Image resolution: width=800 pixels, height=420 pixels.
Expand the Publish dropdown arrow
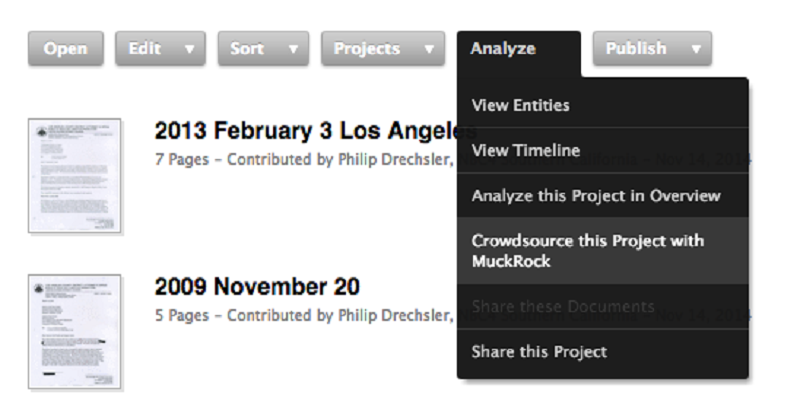(x=696, y=49)
